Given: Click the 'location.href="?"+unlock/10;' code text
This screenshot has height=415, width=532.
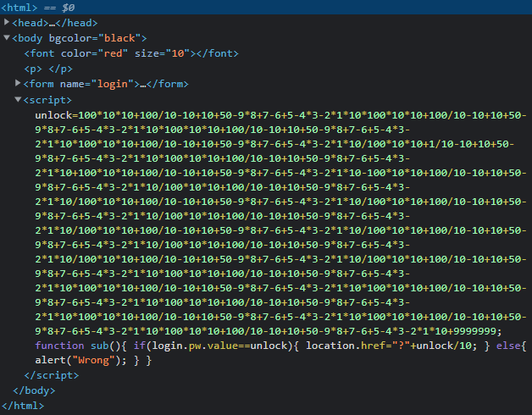Looking at the screenshot, I should point(391,346).
